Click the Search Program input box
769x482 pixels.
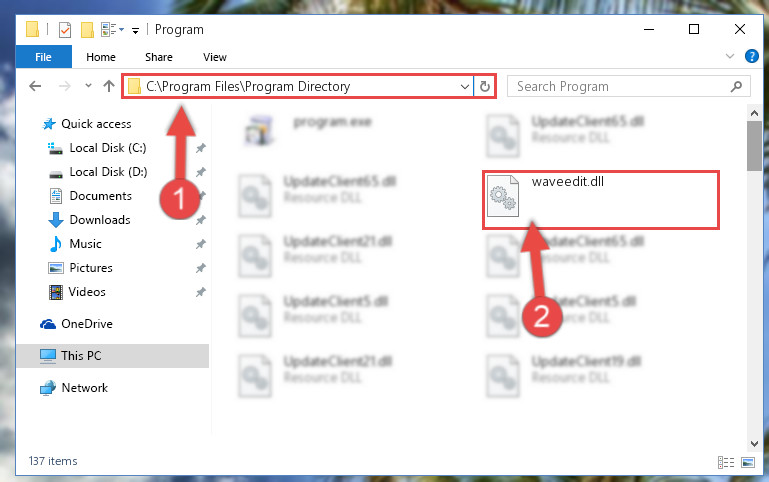point(620,87)
